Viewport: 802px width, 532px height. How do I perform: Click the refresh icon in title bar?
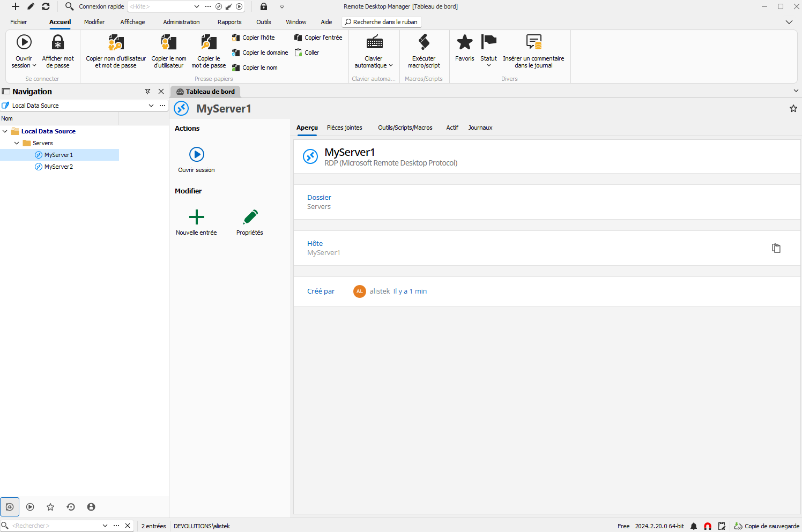pos(46,6)
